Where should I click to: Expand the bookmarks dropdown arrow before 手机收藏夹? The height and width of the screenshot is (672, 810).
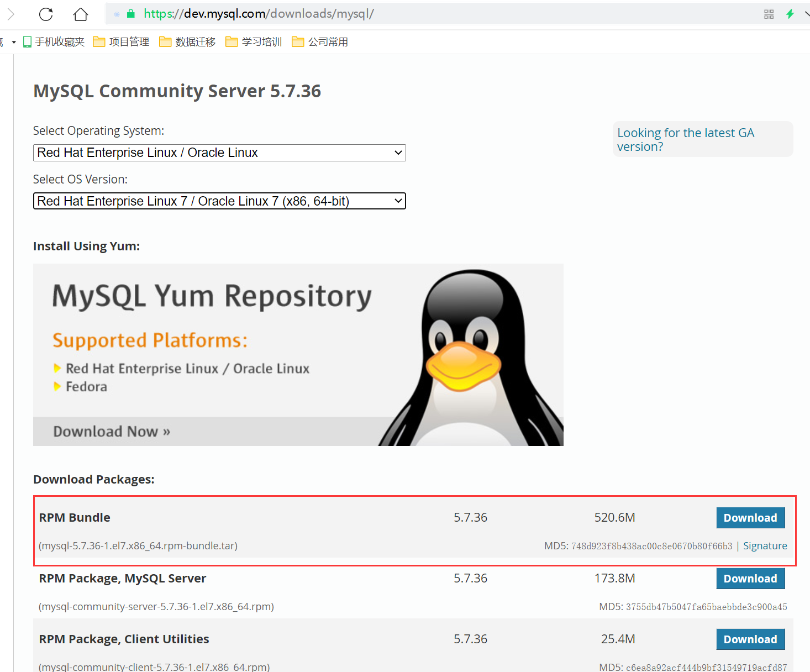coord(14,42)
